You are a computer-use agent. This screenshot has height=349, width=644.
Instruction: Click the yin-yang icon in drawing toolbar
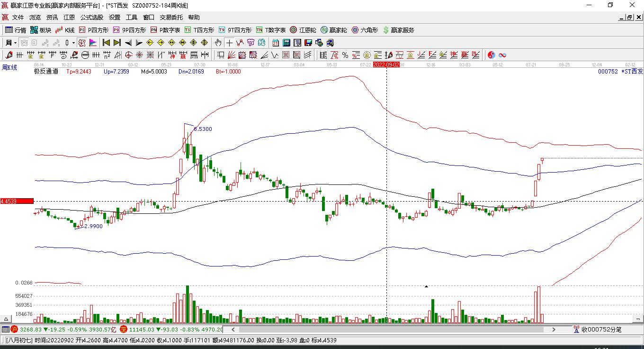491,55
